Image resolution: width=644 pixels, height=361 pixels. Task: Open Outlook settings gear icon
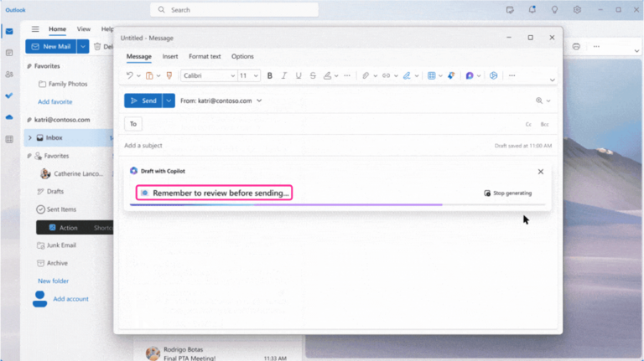point(577,10)
